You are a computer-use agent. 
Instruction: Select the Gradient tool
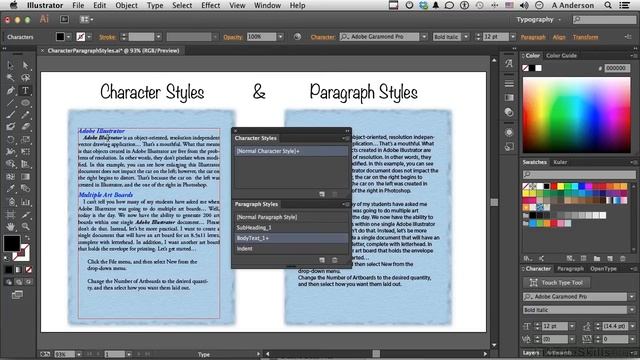pos(25,177)
